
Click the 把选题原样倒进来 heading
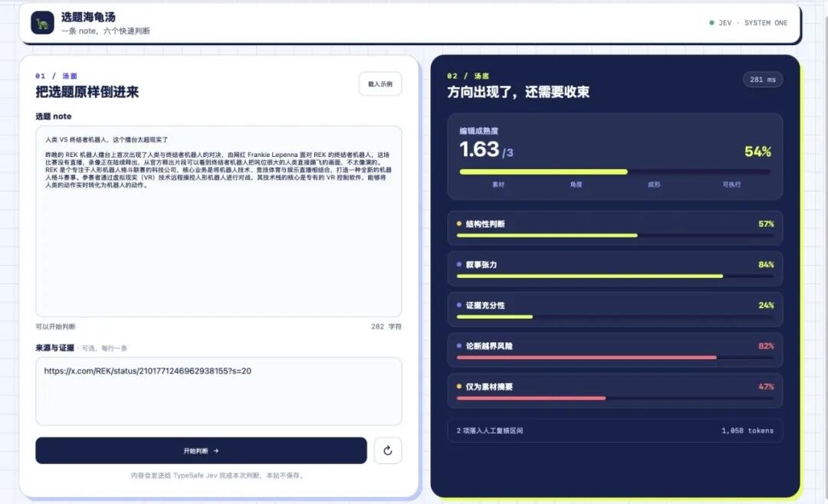coord(87,92)
